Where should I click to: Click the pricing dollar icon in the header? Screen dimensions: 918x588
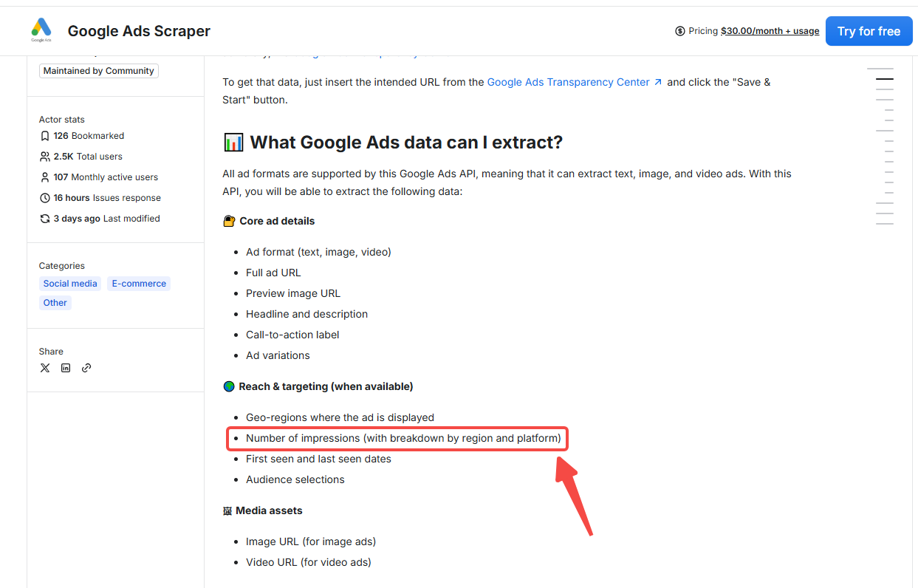coord(680,31)
